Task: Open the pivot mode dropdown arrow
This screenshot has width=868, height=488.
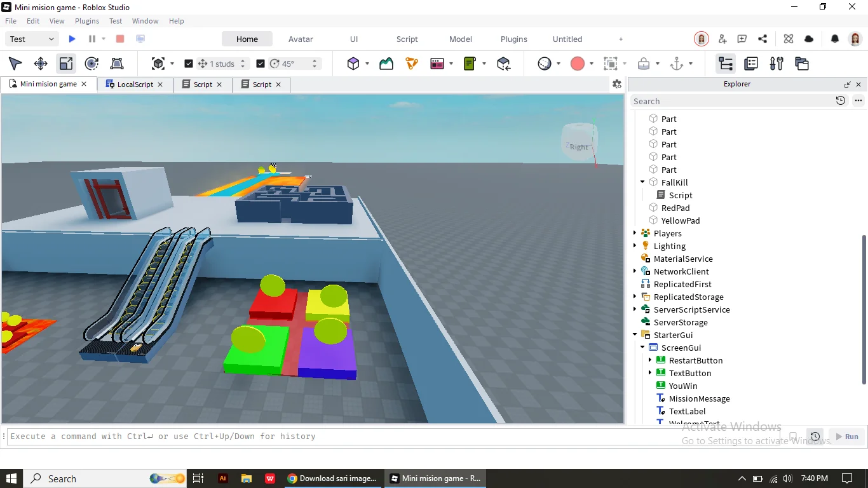Action: pyautogui.click(x=172, y=64)
